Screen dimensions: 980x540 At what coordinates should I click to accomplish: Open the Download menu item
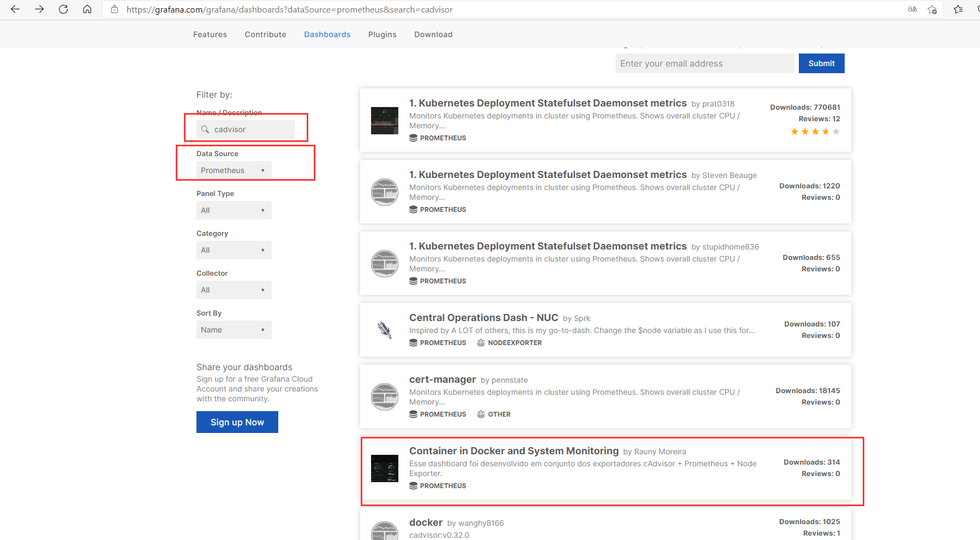pyautogui.click(x=433, y=34)
